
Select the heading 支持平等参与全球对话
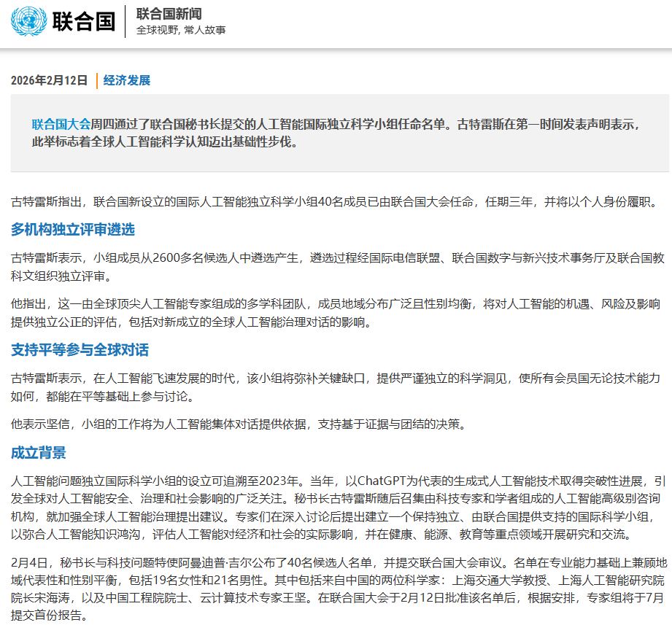[80, 351]
